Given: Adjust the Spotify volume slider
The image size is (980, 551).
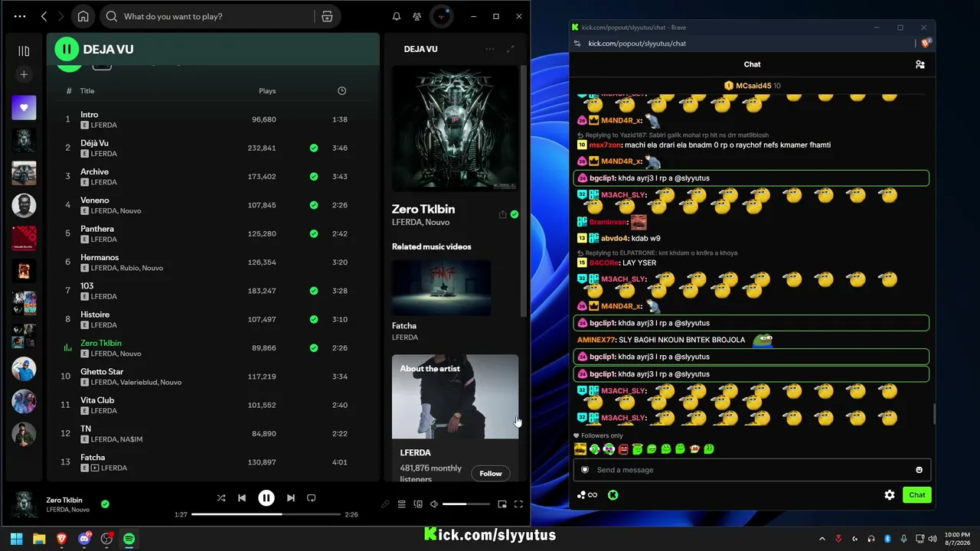Looking at the screenshot, I should click(465, 504).
